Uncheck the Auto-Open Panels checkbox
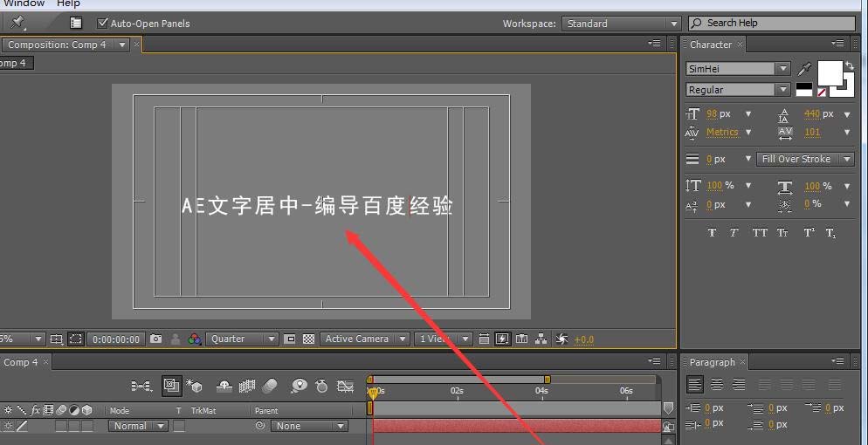 [103, 24]
